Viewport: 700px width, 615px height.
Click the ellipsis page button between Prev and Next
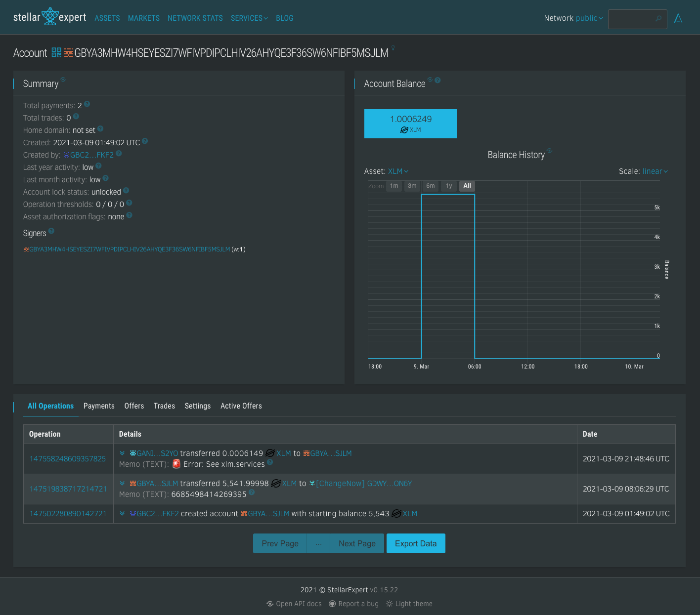pyautogui.click(x=318, y=543)
